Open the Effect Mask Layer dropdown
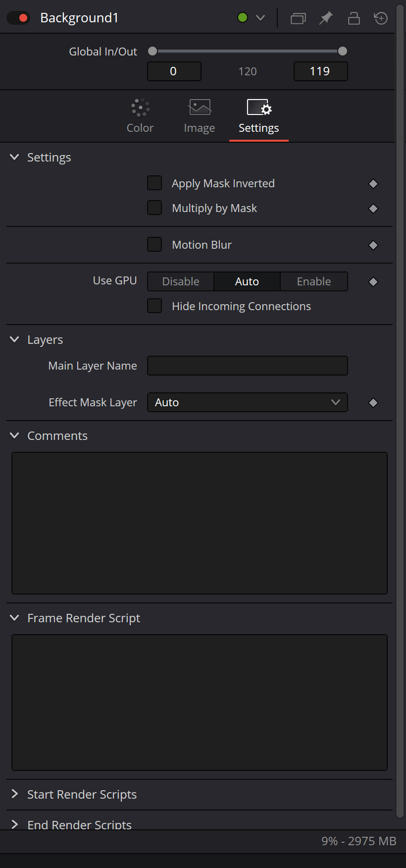Image resolution: width=406 pixels, height=868 pixels. pos(248,402)
